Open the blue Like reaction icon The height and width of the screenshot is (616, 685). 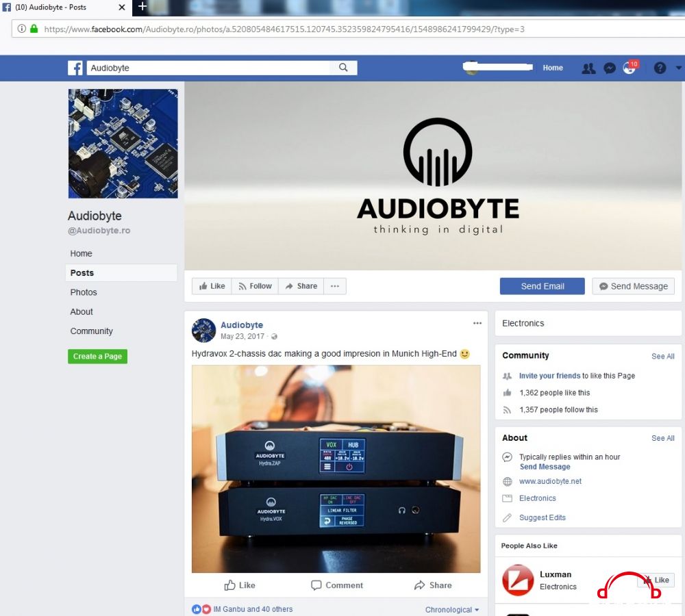click(197, 609)
